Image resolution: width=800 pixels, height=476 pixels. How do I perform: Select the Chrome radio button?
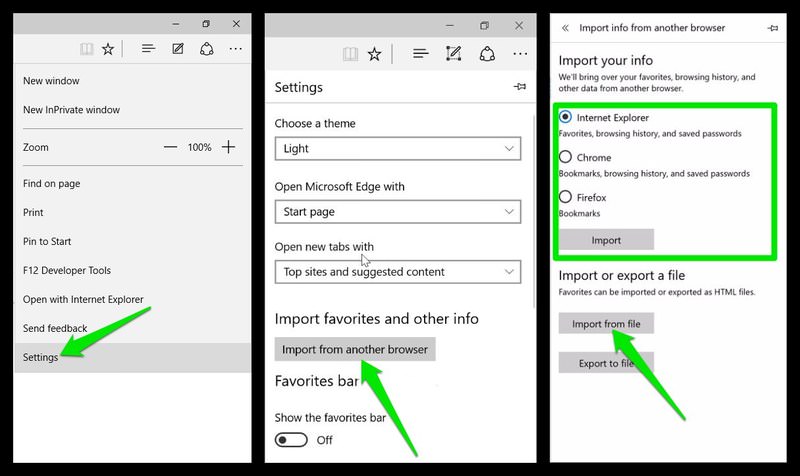565,157
